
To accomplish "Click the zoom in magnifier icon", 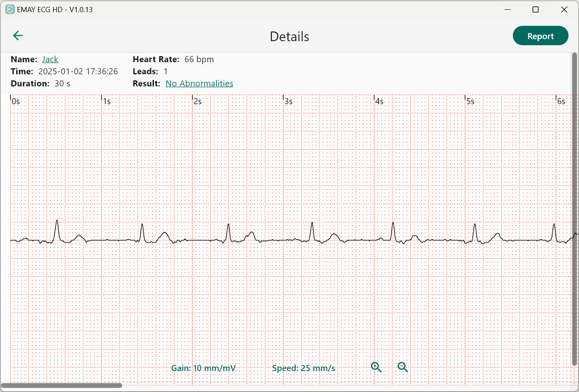I will 376,367.
